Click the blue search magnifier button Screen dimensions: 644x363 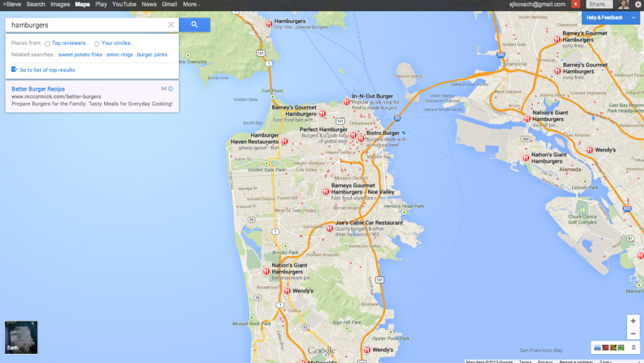(194, 25)
